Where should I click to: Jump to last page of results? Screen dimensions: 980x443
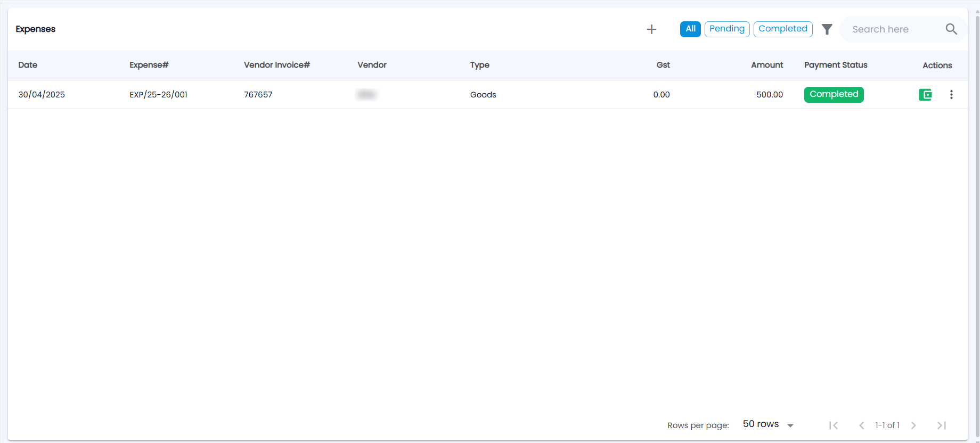pos(942,425)
